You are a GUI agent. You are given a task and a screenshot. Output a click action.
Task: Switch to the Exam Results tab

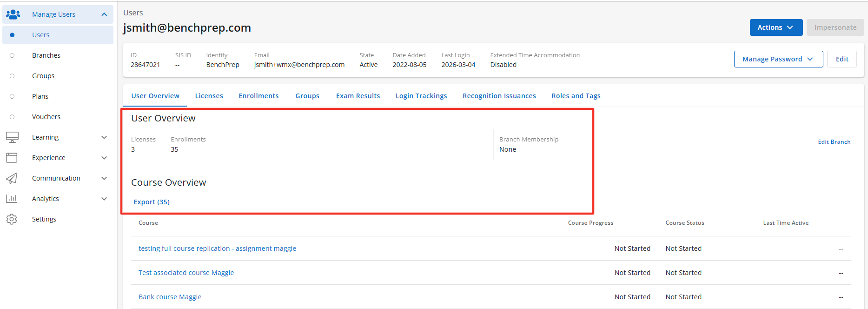(358, 96)
